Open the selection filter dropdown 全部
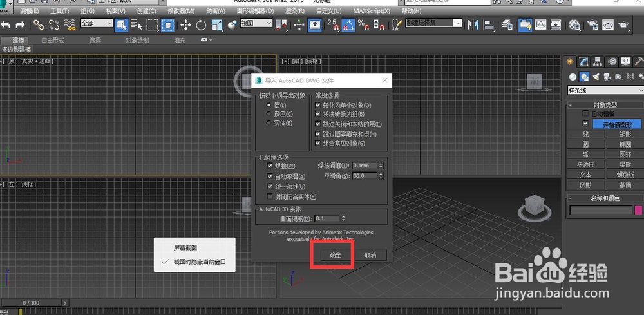Screen dimensions: 644x315 (97, 23)
